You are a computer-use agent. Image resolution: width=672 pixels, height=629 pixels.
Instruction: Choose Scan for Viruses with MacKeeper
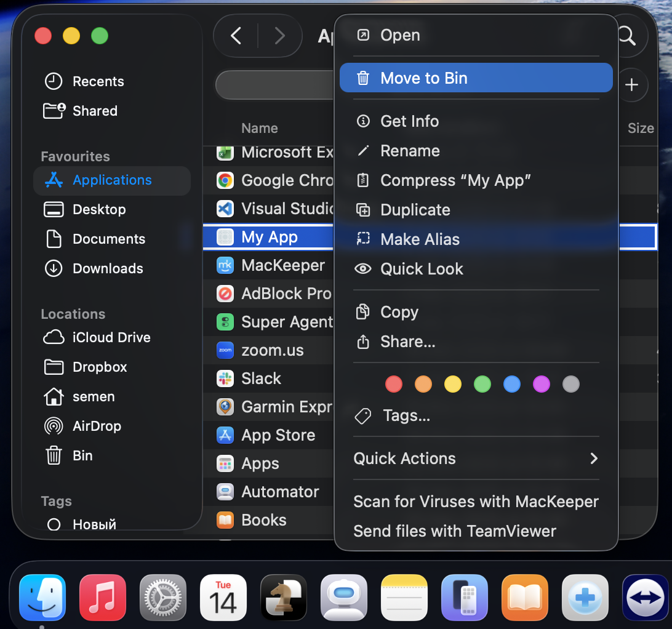(476, 502)
